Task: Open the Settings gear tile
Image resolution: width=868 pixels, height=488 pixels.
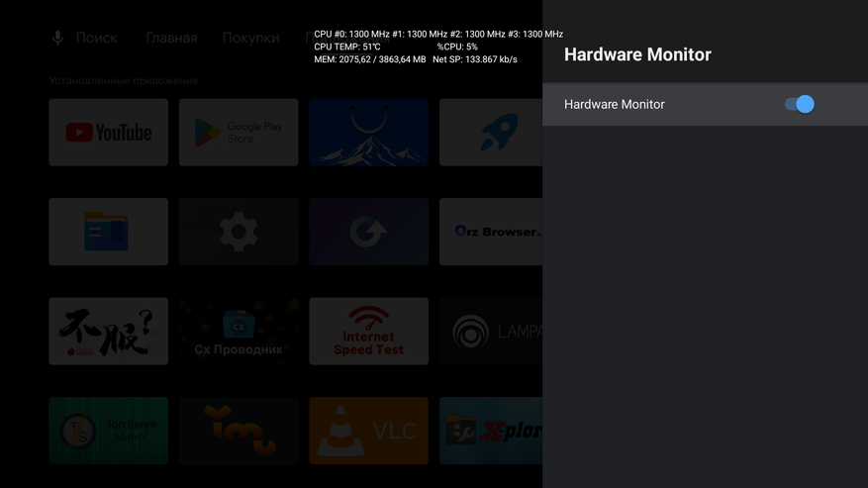Action: point(239,232)
